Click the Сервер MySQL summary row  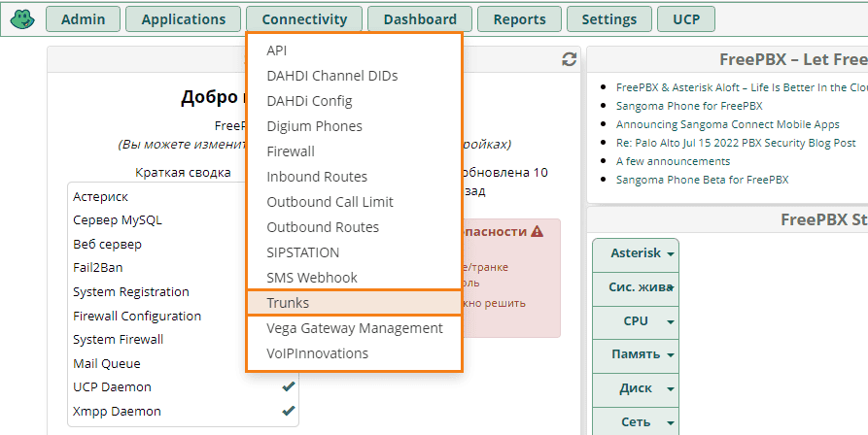pos(183,220)
